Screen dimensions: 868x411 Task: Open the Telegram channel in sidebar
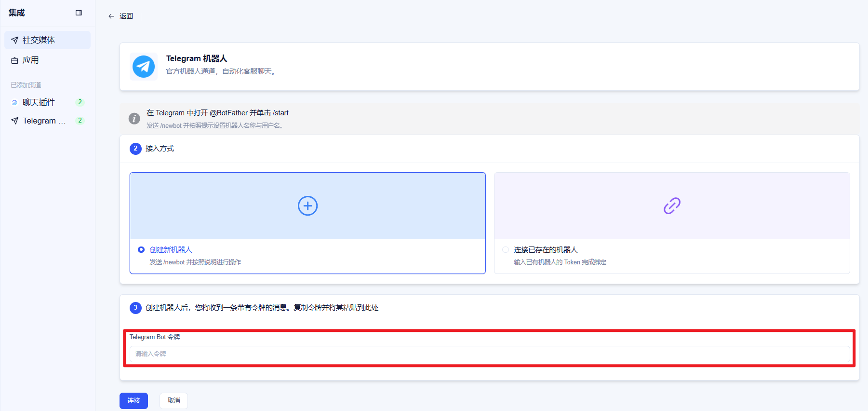(x=48, y=121)
